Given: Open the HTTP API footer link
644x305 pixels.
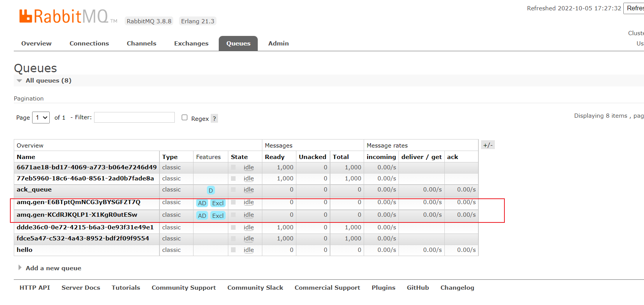Looking at the screenshot, I should click(35, 287).
